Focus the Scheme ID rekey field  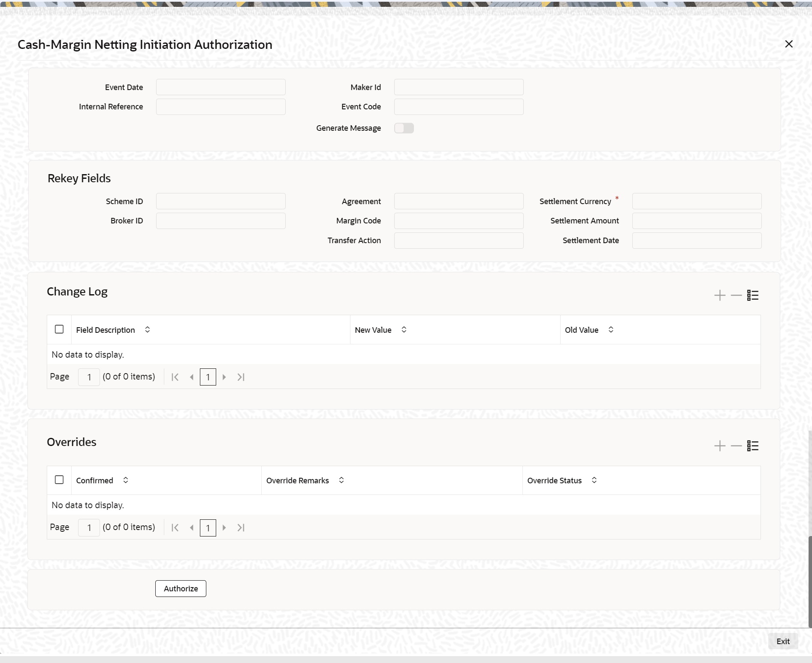(221, 201)
